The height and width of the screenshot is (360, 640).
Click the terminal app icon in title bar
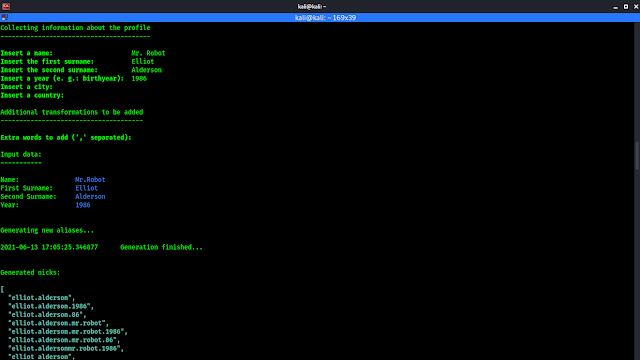click(6, 6)
